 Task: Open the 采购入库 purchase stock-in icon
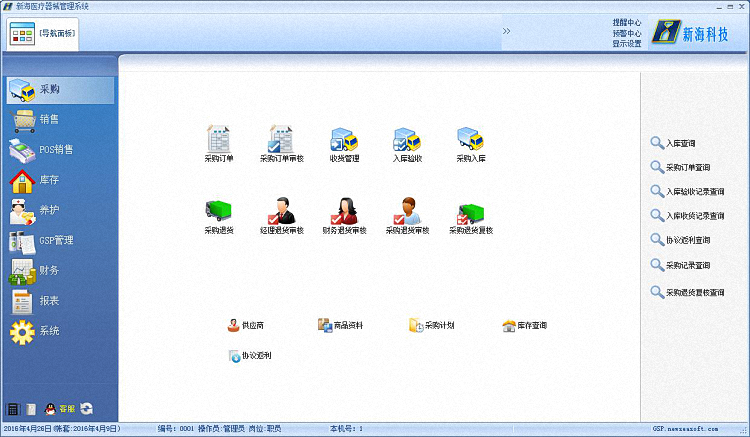[471, 143]
